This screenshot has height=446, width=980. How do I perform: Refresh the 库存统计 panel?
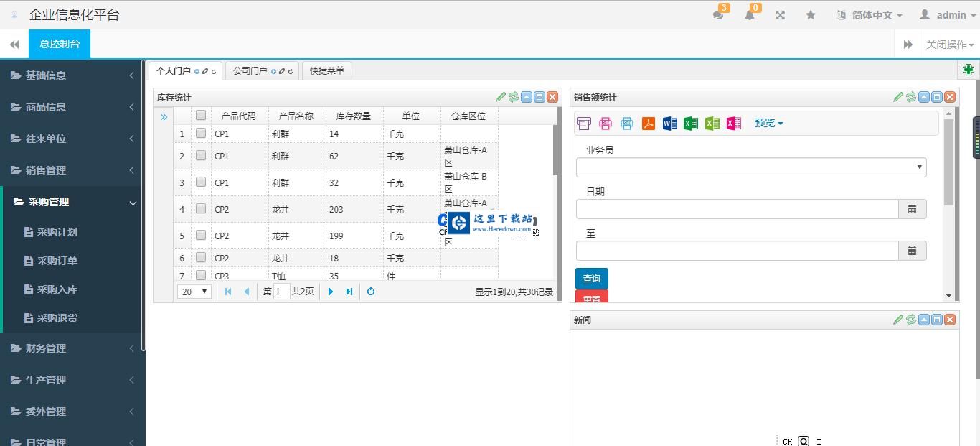pos(513,96)
